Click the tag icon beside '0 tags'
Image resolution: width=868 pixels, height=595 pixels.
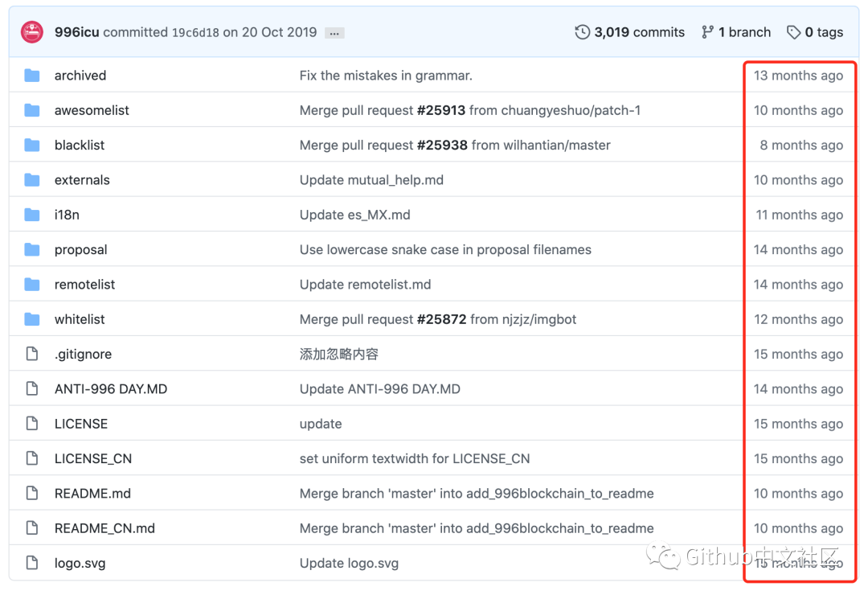coord(795,31)
